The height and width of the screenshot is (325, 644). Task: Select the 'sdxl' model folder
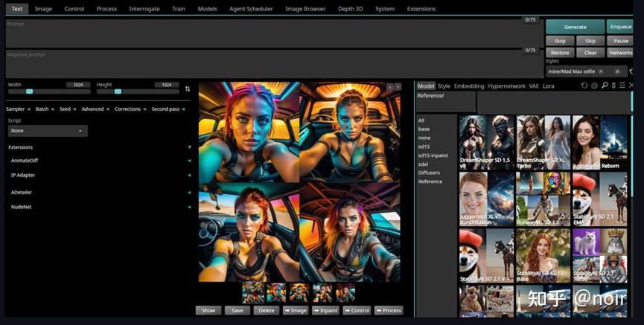click(x=423, y=164)
